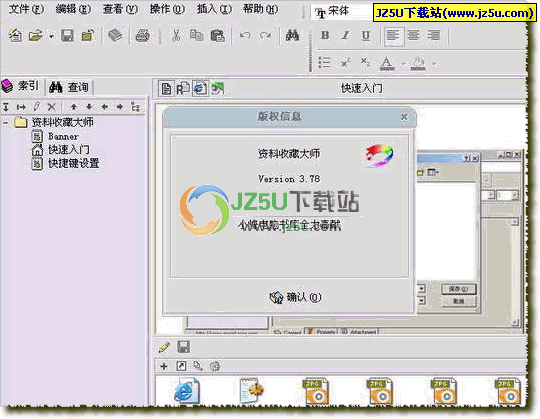Select the Internet Explorer attachment thumbnail
The image size is (540, 419).
pyautogui.click(x=186, y=390)
